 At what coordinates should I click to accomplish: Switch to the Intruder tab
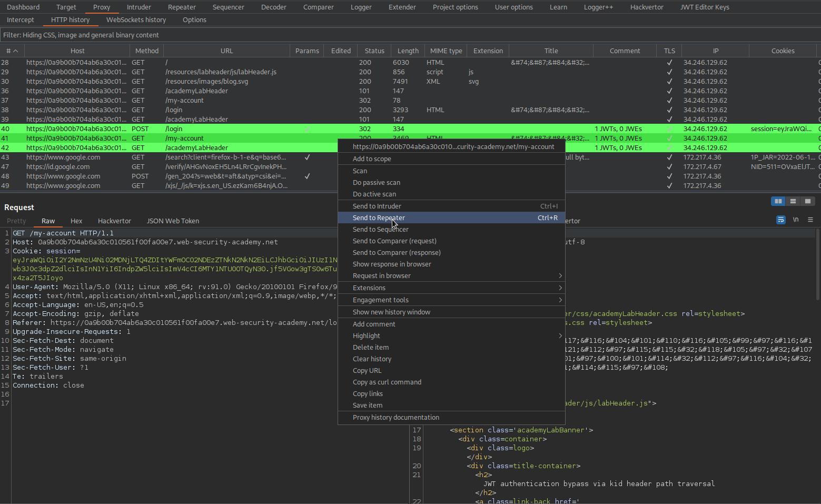point(139,7)
